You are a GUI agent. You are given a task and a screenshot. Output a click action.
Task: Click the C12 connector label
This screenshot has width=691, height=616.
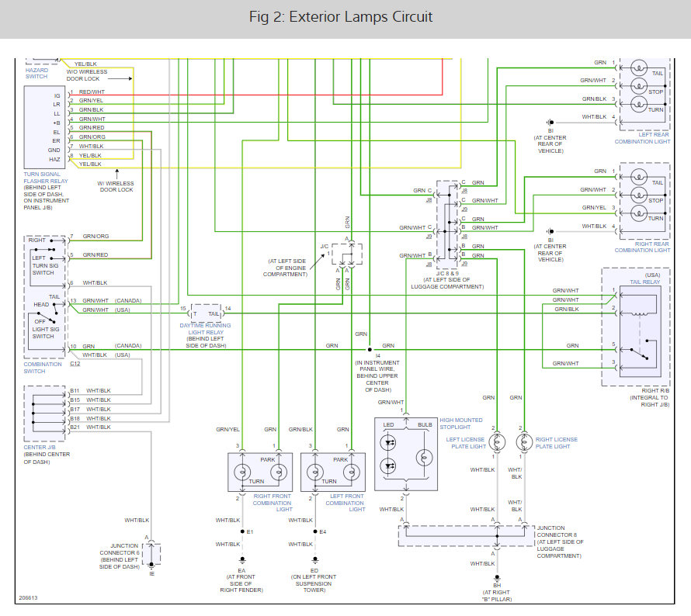tap(75, 364)
